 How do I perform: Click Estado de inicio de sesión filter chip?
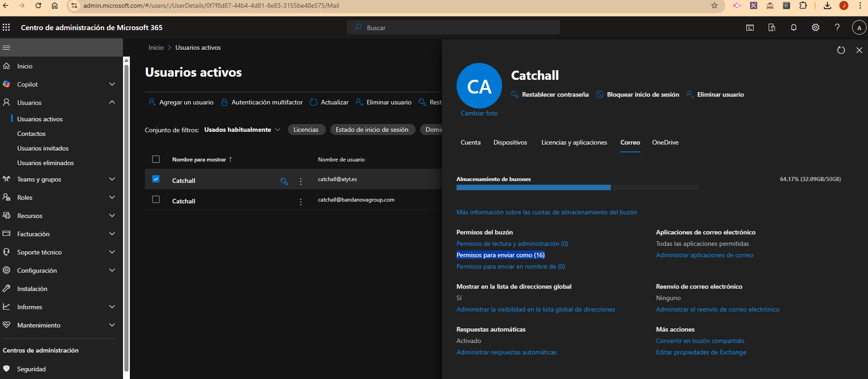372,130
